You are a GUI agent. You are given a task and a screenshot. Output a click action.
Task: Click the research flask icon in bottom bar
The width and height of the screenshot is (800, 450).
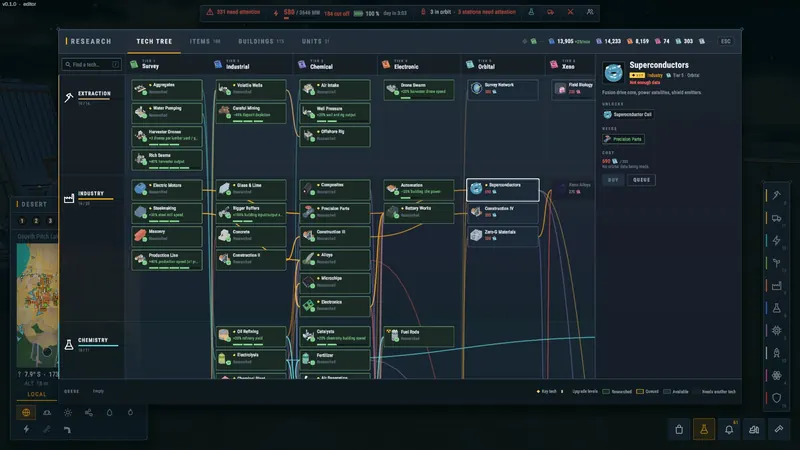click(x=704, y=430)
